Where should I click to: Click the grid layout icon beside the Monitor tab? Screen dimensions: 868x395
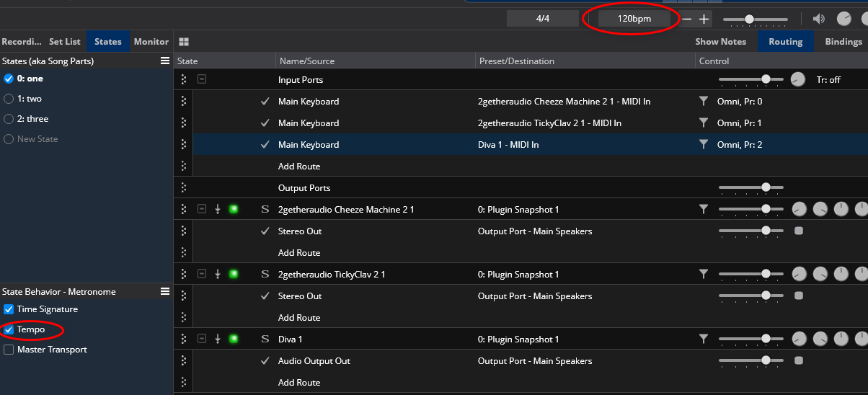[184, 42]
